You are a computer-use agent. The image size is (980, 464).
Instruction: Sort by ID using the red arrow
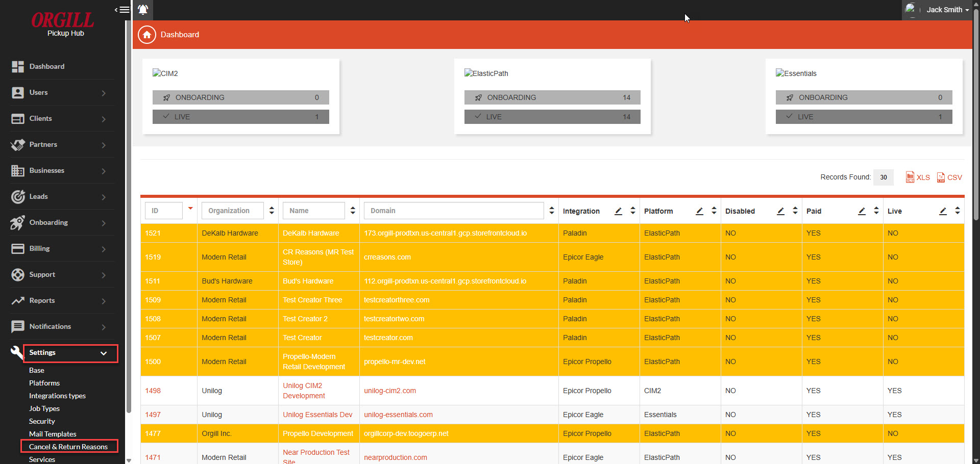pos(190,208)
